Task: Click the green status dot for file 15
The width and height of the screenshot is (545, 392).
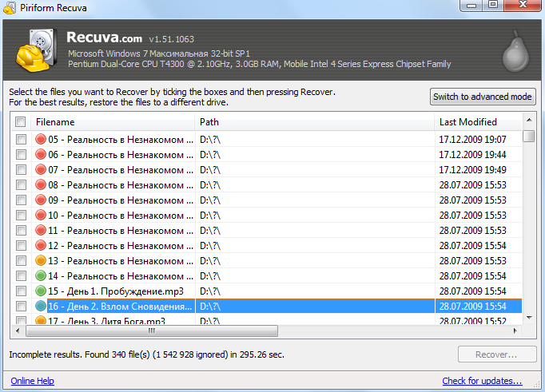Action: click(x=41, y=291)
